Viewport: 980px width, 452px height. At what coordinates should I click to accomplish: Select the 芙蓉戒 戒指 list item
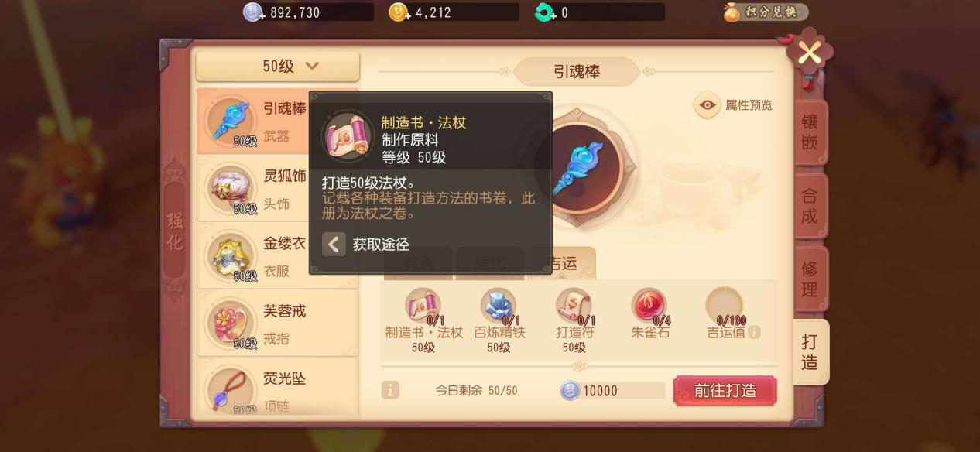point(278,323)
